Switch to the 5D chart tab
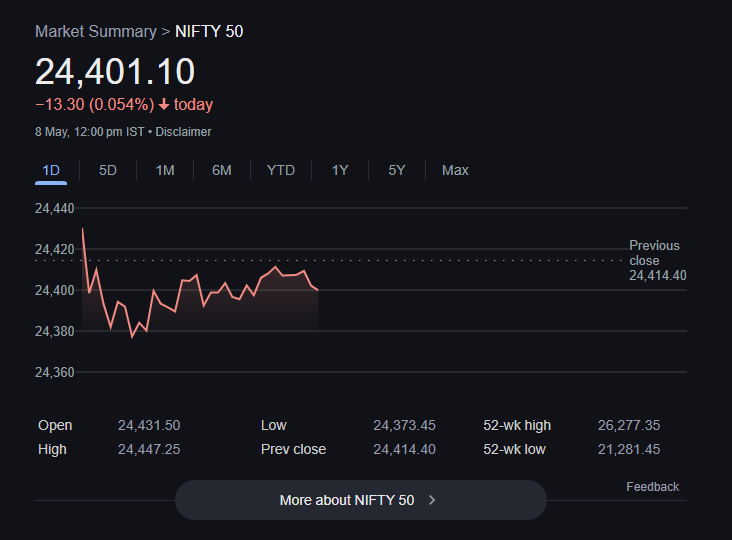This screenshot has width=732, height=540. tap(108, 170)
